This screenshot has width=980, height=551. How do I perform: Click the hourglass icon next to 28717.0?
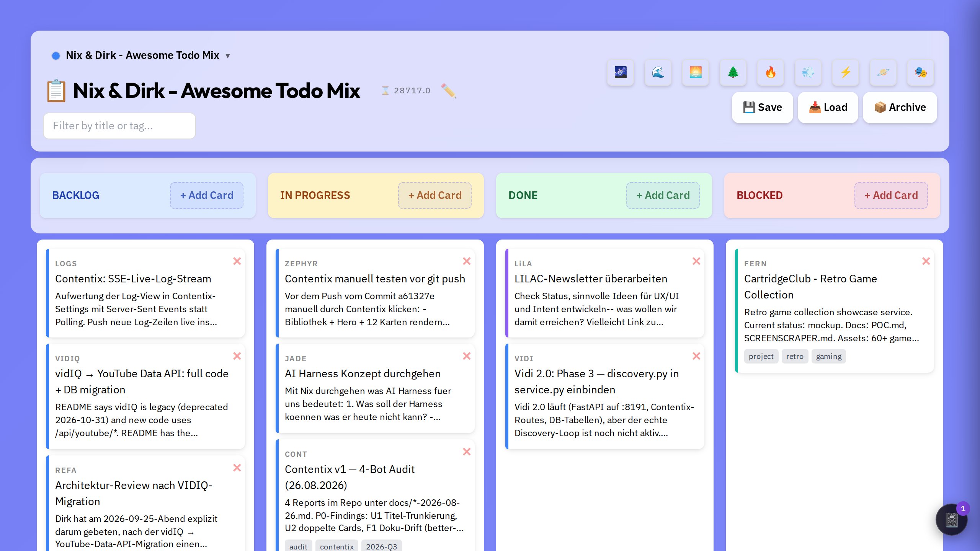pyautogui.click(x=385, y=91)
